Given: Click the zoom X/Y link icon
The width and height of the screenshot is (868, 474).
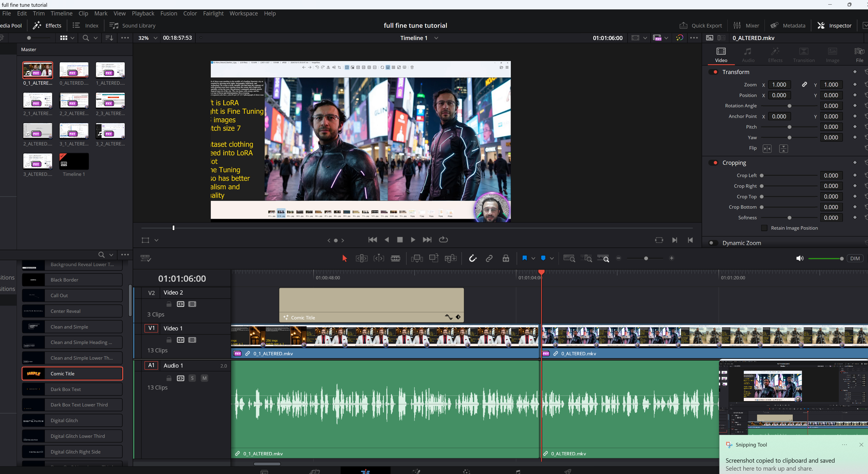Looking at the screenshot, I should pyautogui.click(x=804, y=85).
